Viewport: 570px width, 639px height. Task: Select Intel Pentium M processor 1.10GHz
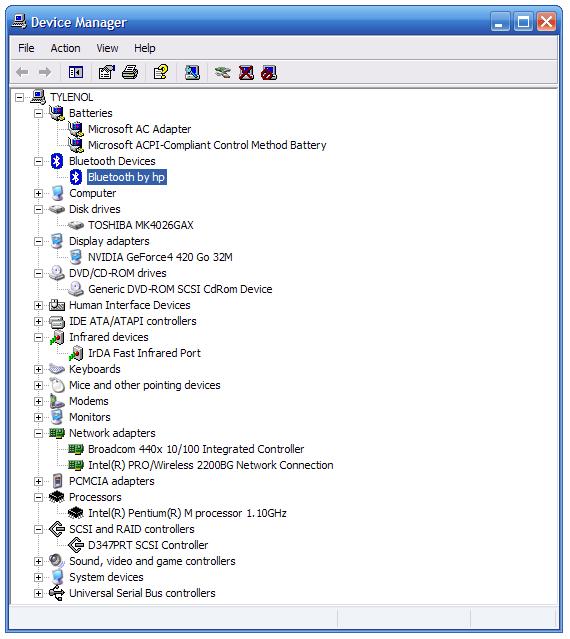(187, 513)
